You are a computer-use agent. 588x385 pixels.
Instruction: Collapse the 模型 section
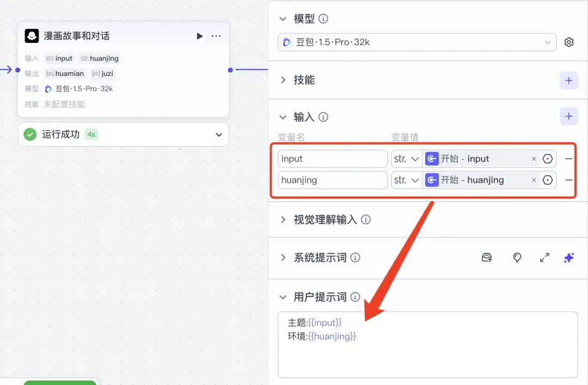pos(283,18)
